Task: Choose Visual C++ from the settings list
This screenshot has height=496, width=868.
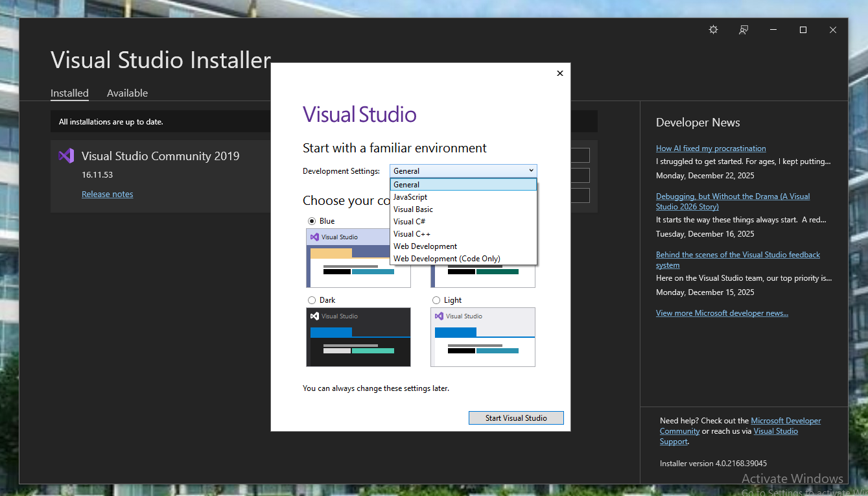Action: [x=412, y=234]
